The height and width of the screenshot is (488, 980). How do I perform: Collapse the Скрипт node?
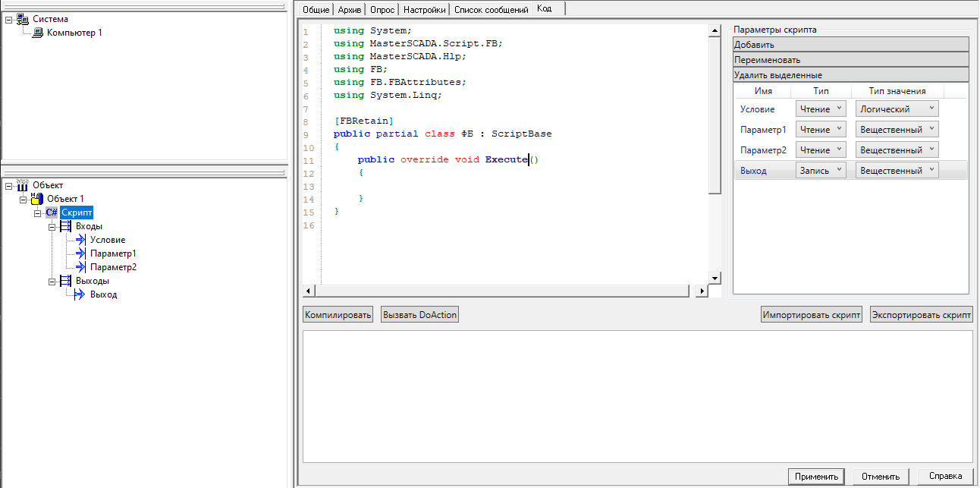pos(37,213)
